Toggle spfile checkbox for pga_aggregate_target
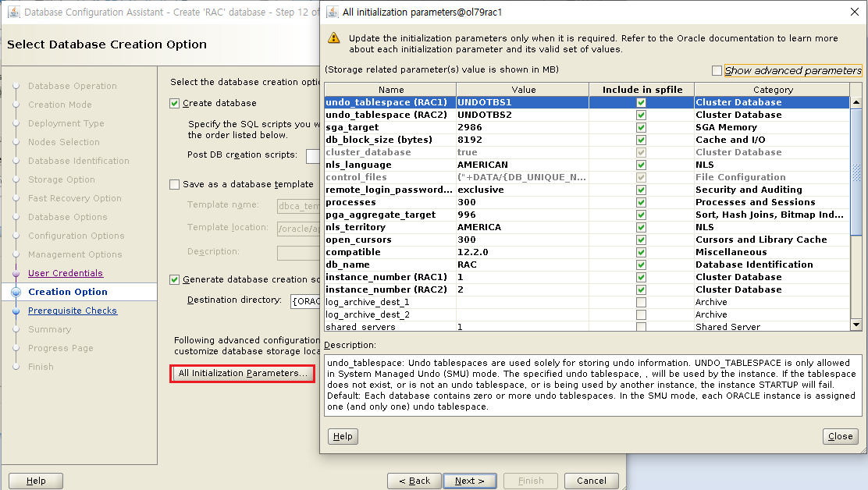This screenshot has height=490, width=868. point(641,215)
